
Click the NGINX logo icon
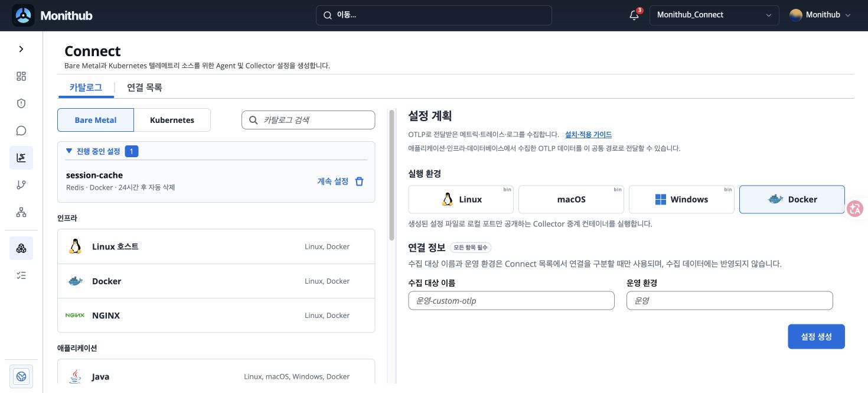click(x=75, y=316)
